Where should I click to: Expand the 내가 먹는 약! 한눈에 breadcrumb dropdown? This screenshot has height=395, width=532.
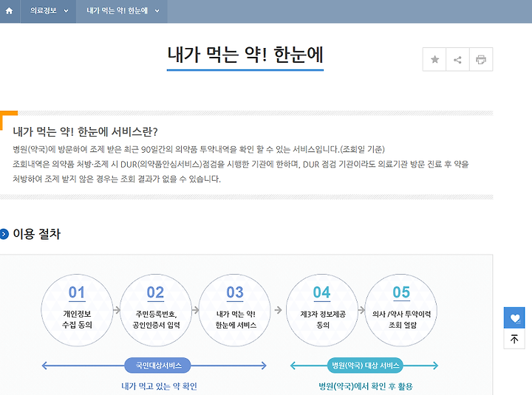click(122, 11)
